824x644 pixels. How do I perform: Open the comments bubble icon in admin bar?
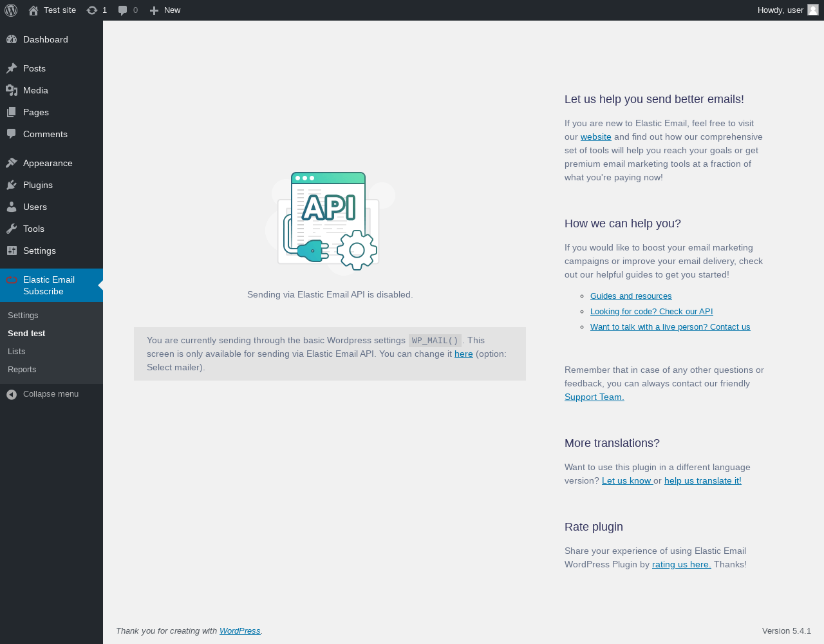(x=122, y=10)
